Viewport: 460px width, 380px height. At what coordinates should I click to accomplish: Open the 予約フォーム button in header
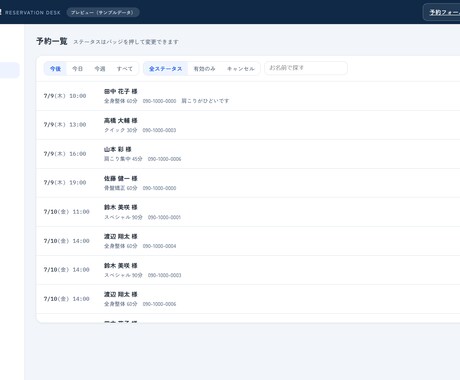442,12
